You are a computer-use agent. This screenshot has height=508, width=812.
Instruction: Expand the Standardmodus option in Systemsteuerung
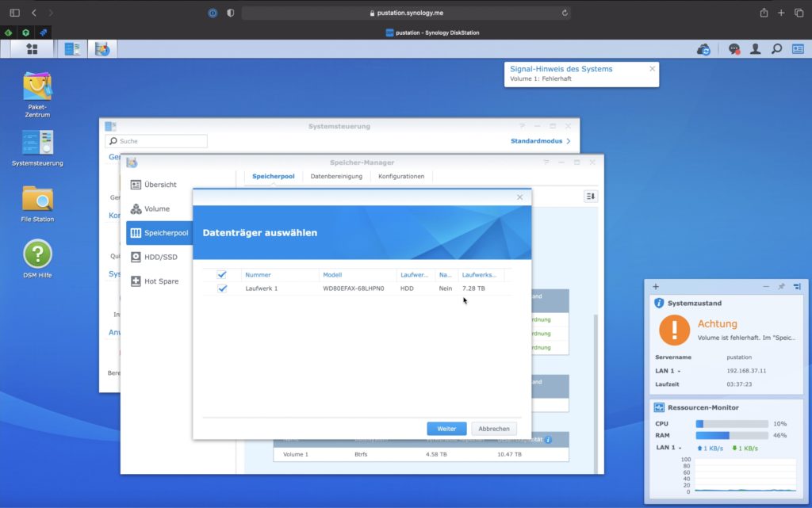541,141
